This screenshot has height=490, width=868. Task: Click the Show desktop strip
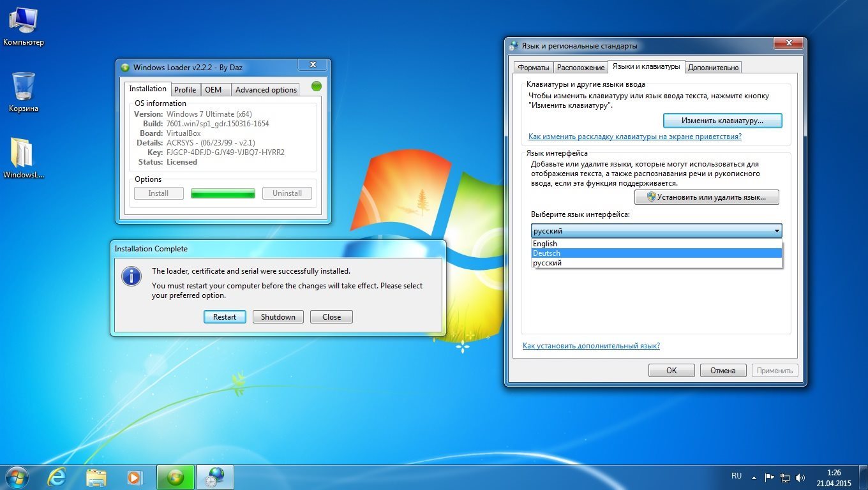pyautogui.click(x=864, y=477)
